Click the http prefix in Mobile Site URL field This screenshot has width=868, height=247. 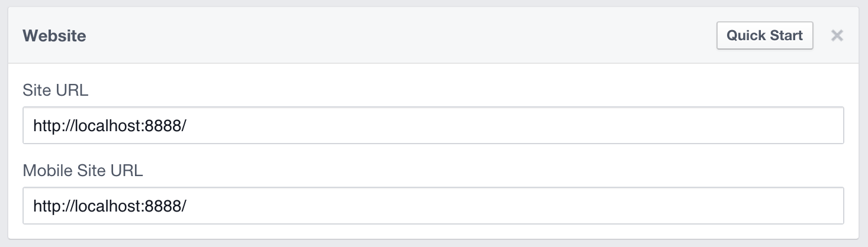tap(46, 206)
